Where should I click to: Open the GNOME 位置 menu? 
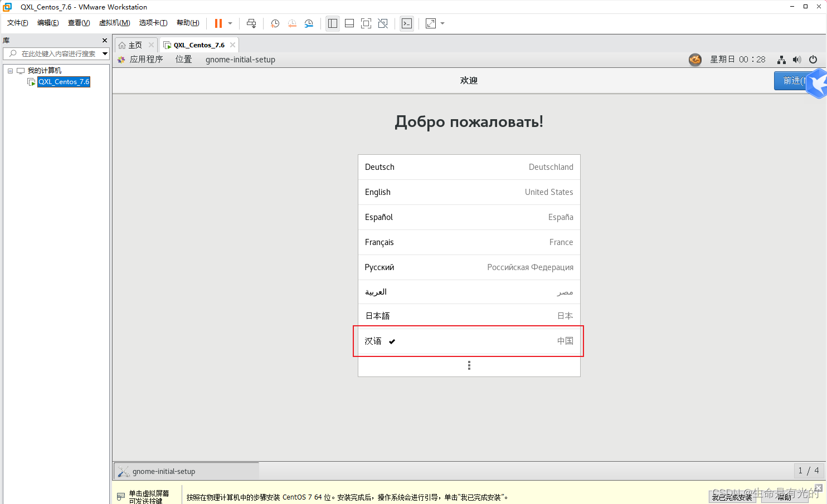(x=184, y=60)
